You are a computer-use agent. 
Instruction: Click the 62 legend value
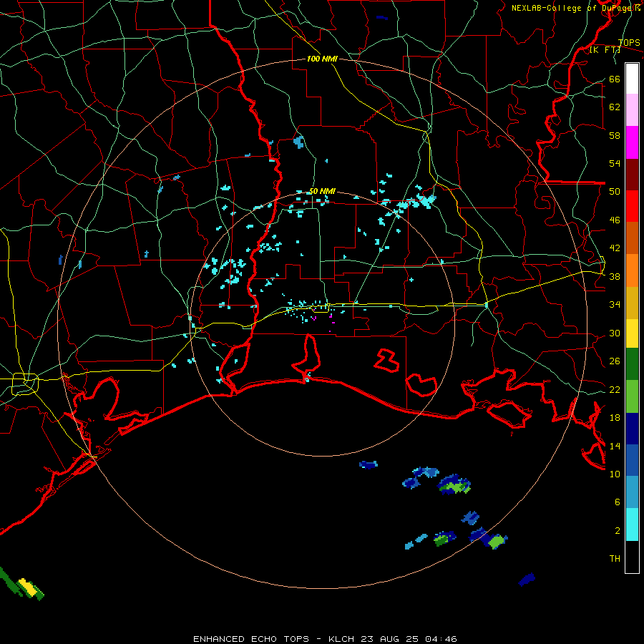tap(615, 107)
